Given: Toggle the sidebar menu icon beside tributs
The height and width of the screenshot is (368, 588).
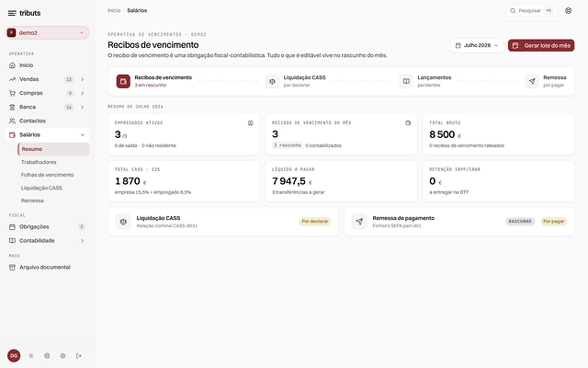Looking at the screenshot, I should click(12, 13).
